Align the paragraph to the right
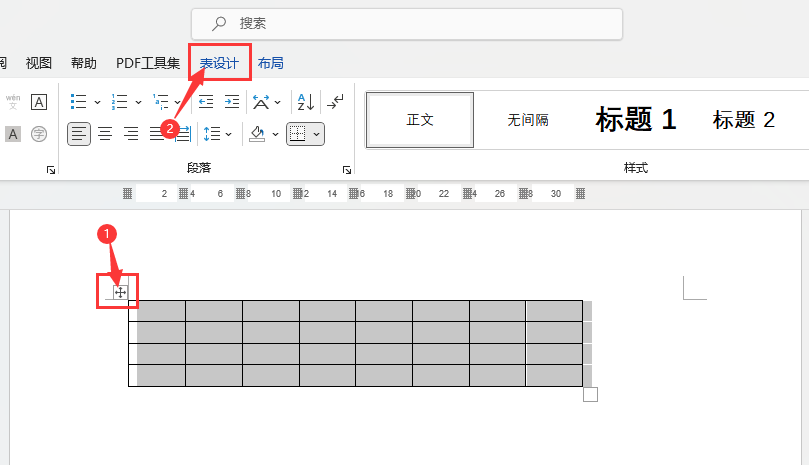 point(131,134)
